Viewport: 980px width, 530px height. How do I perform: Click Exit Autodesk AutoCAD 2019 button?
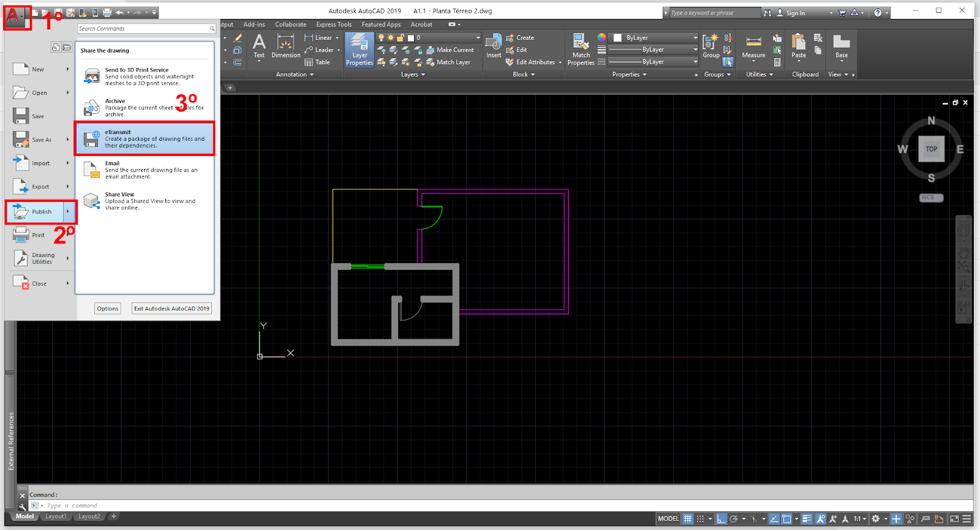coord(171,308)
